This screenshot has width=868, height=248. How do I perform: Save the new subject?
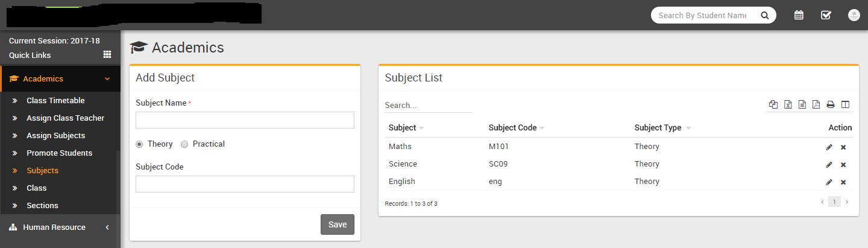(x=337, y=224)
